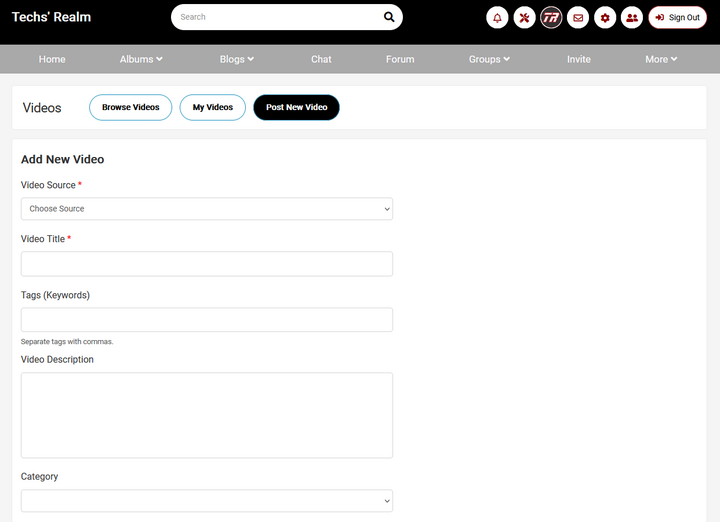The image size is (720, 522).
Task: Click the Browse Videos button
Action: pyautogui.click(x=130, y=107)
